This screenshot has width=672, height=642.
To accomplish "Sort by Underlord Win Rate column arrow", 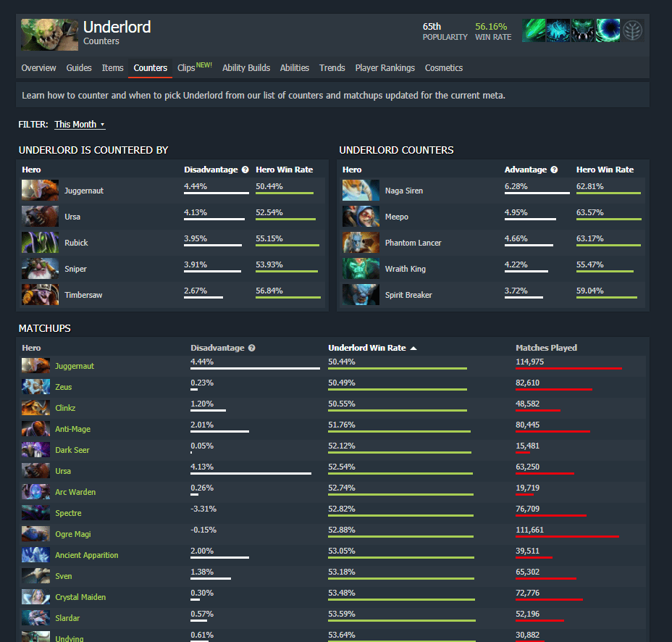I will click(x=413, y=349).
